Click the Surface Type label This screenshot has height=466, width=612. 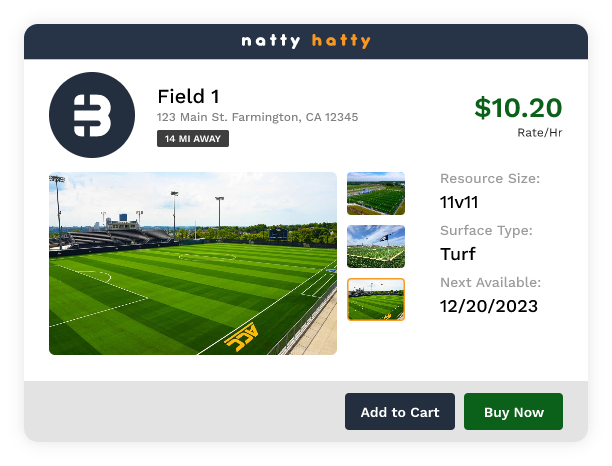(x=486, y=231)
